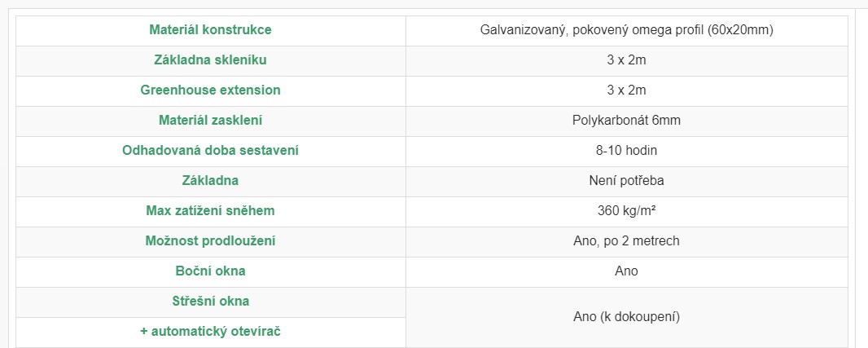Click the standalone 'Základna' row label
This screenshot has width=868, height=348.
click(210, 181)
